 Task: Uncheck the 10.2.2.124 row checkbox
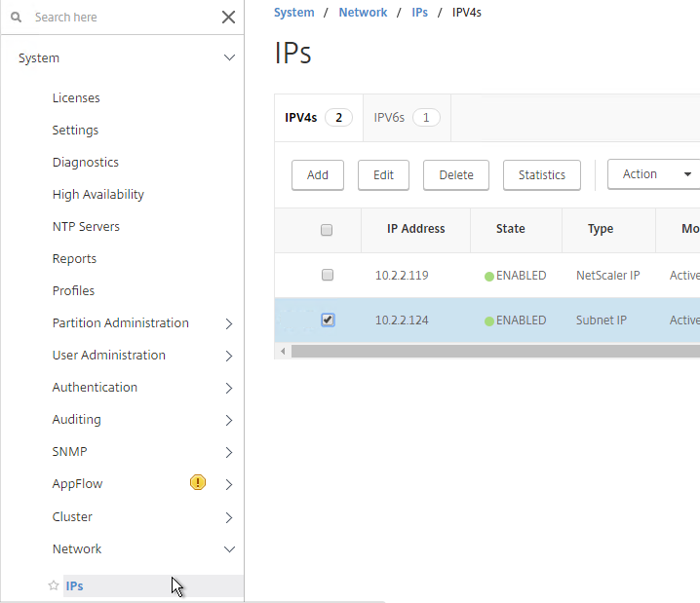point(328,320)
